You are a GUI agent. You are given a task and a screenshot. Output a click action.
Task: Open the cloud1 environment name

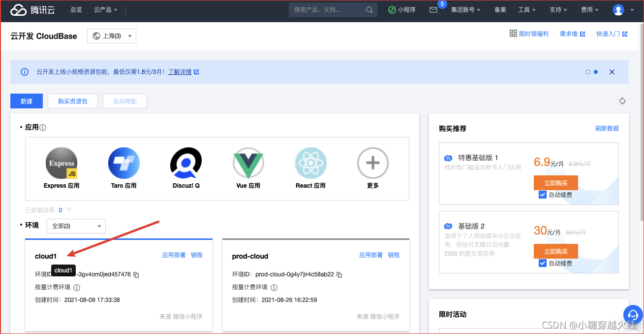coord(46,256)
